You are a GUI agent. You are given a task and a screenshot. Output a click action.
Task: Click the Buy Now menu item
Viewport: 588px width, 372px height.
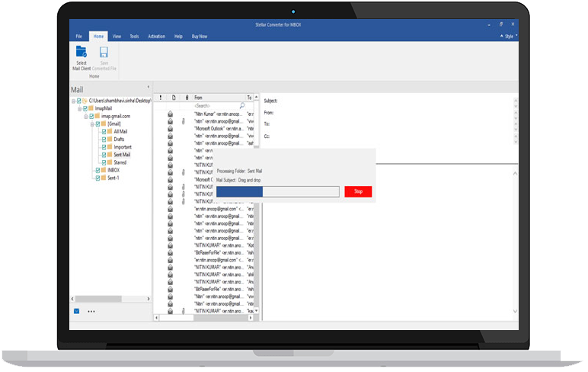199,36
